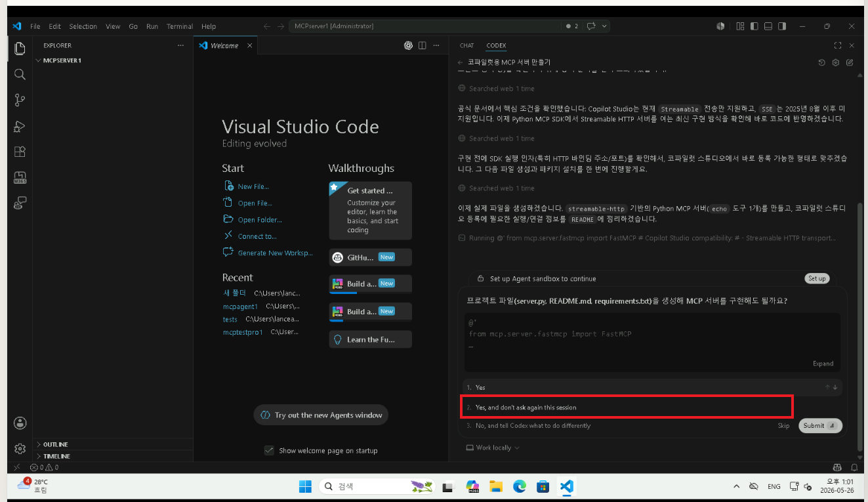Viewport: 868px width, 502px height.
Task: Collapse the MCPSERVER1 folder section
Action: pos(113,60)
